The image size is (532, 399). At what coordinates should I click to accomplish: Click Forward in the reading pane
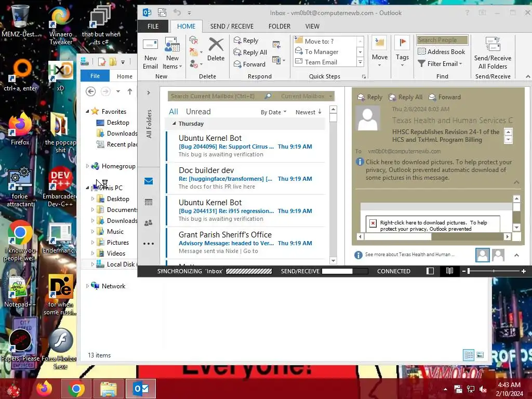[445, 97]
